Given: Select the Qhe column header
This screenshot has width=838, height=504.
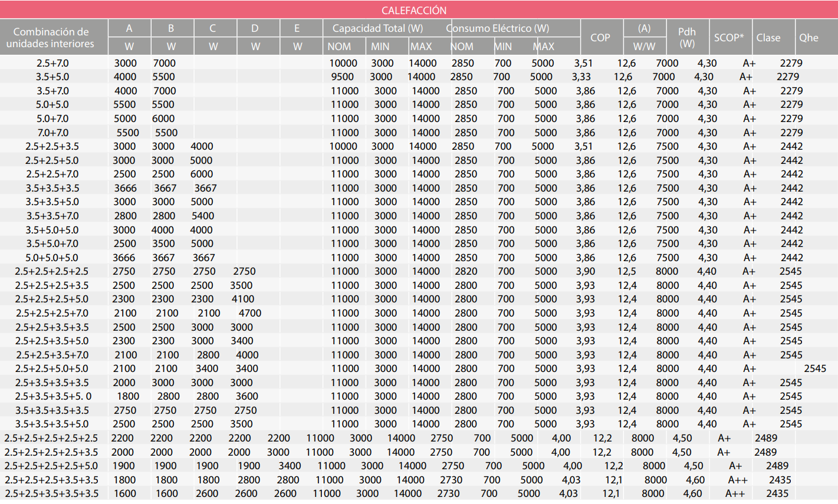Looking at the screenshot, I should [809, 38].
